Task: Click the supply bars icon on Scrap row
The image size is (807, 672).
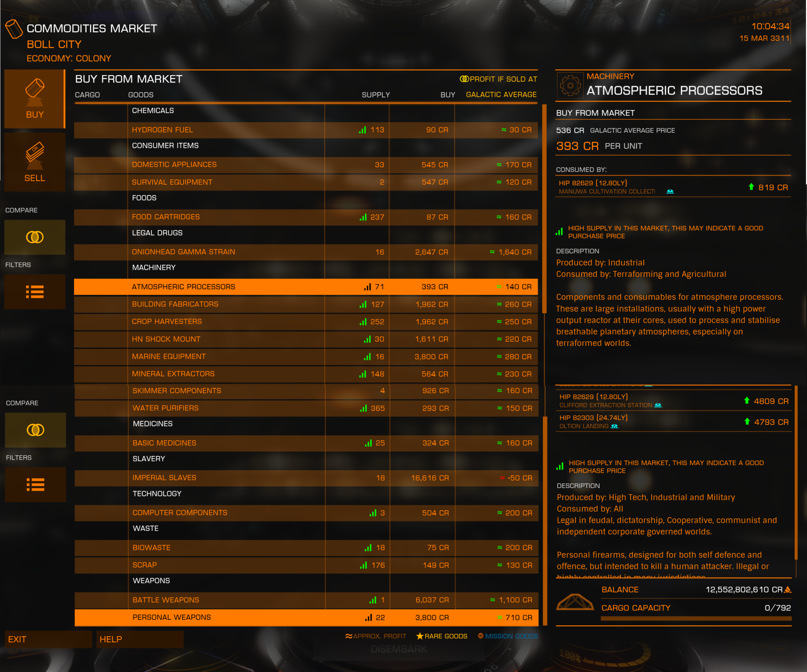Action: point(363,565)
